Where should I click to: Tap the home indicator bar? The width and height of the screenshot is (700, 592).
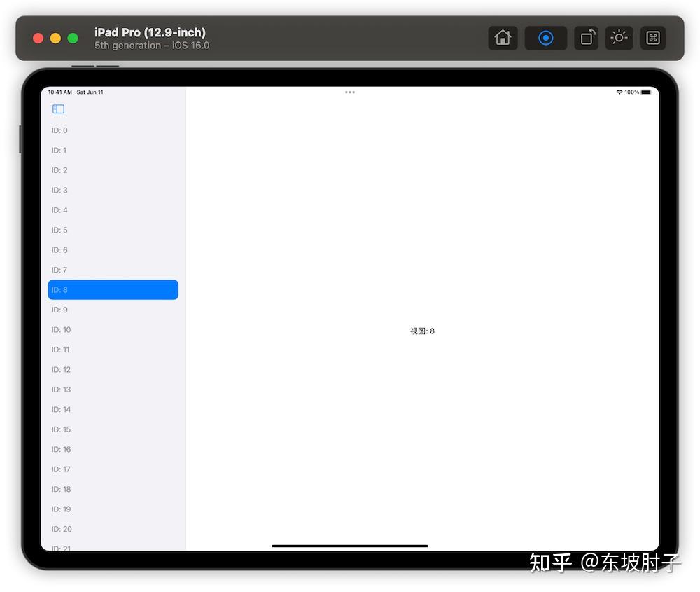(x=350, y=546)
